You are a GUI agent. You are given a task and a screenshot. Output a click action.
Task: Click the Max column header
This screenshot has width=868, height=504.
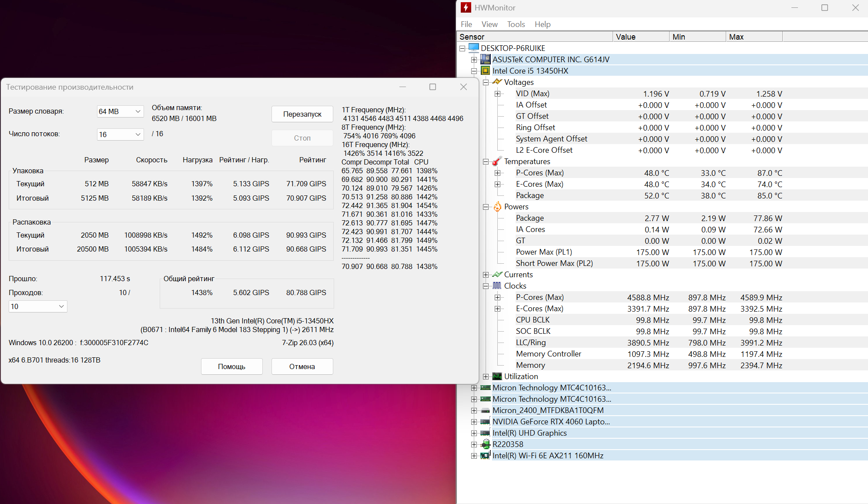coord(754,37)
